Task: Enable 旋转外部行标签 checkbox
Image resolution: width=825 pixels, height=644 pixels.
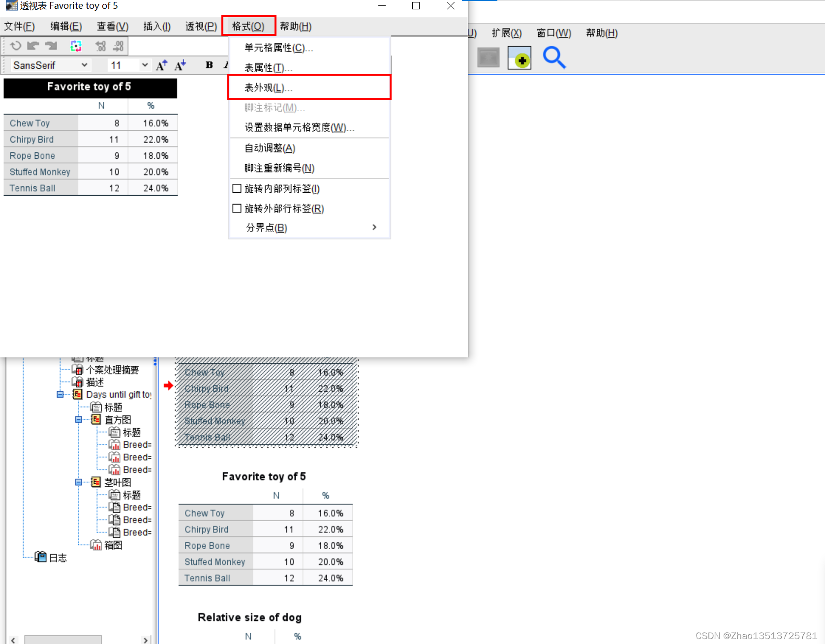Action: [x=237, y=208]
